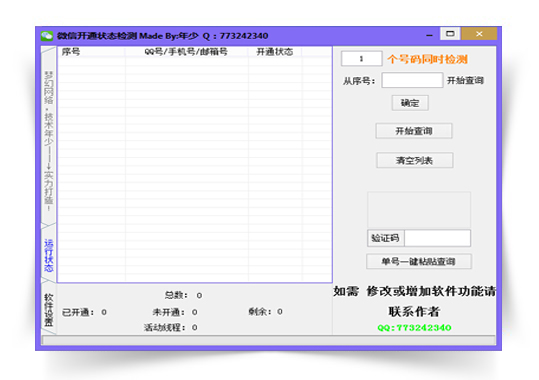
Task: Click the 清空列表 button
Action: 414,160
